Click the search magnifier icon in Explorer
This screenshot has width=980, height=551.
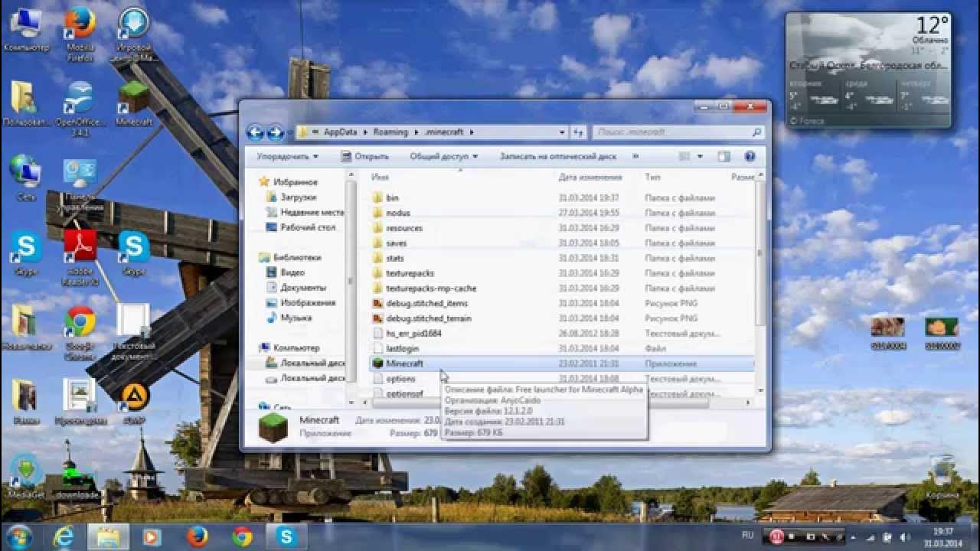tap(756, 132)
